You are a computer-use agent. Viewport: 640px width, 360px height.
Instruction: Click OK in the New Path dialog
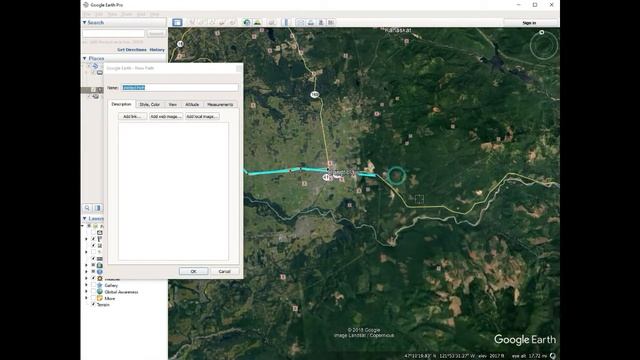point(193,271)
